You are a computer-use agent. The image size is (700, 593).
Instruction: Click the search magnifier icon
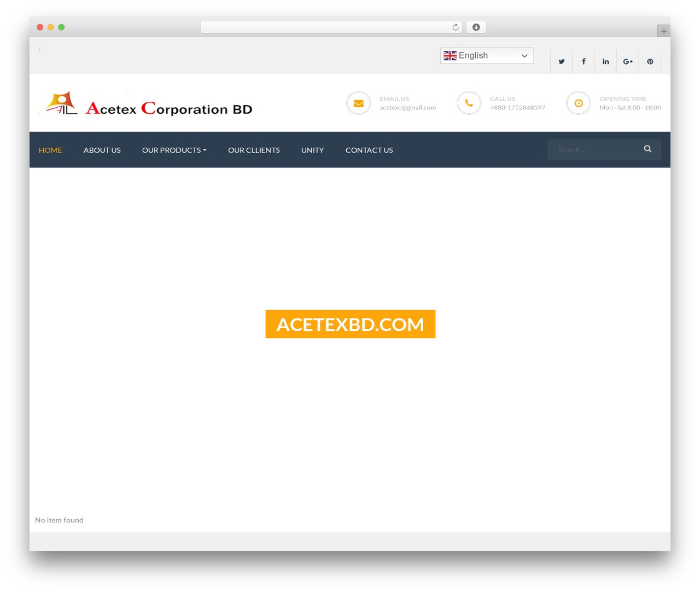tap(647, 149)
